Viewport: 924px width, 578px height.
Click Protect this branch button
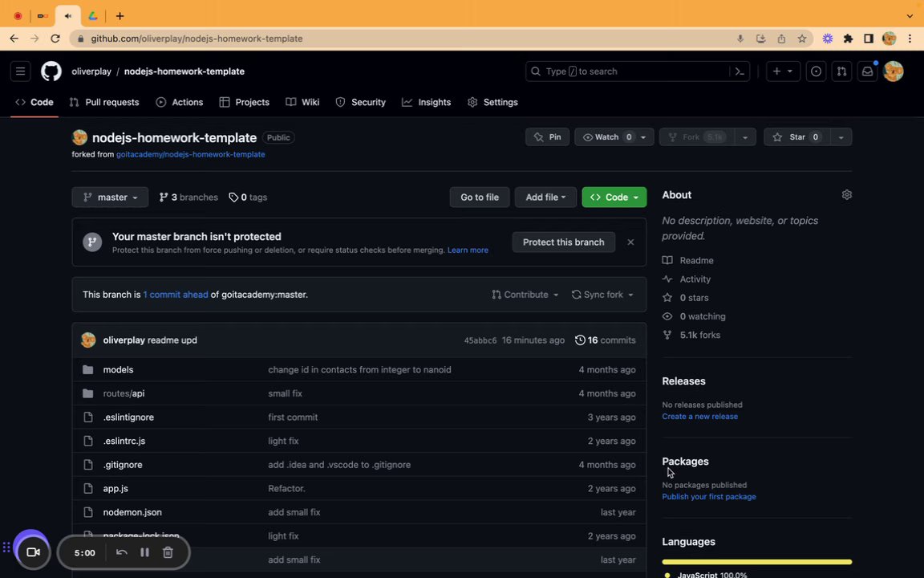(x=563, y=242)
